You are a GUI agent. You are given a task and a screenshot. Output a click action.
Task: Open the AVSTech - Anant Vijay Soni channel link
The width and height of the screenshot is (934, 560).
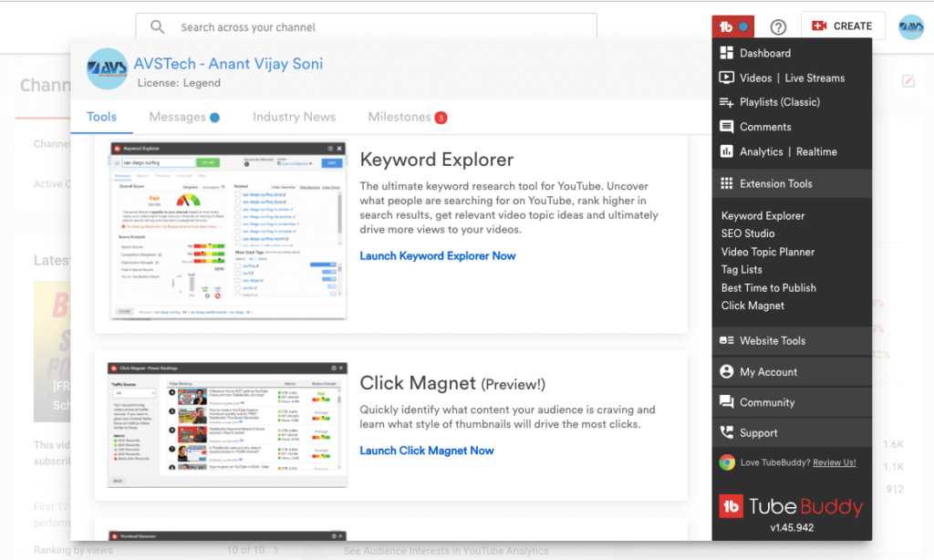(x=228, y=64)
